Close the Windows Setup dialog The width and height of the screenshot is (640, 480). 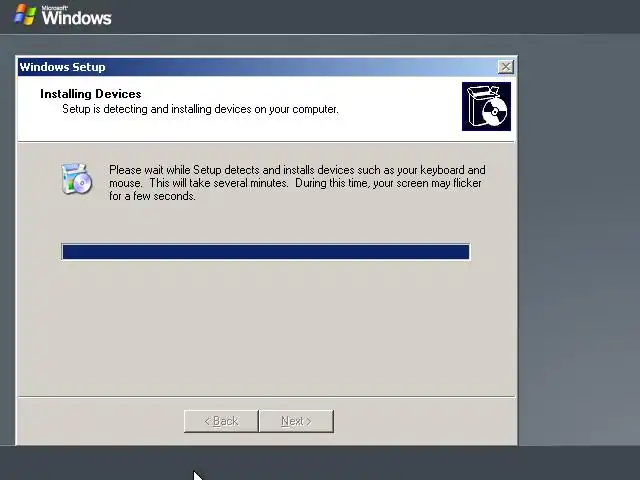click(x=506, y=67)
